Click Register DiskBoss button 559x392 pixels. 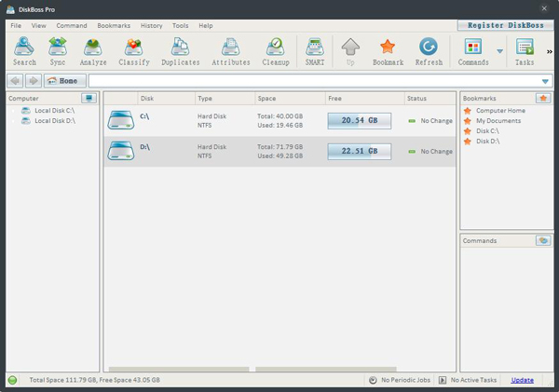506,25
